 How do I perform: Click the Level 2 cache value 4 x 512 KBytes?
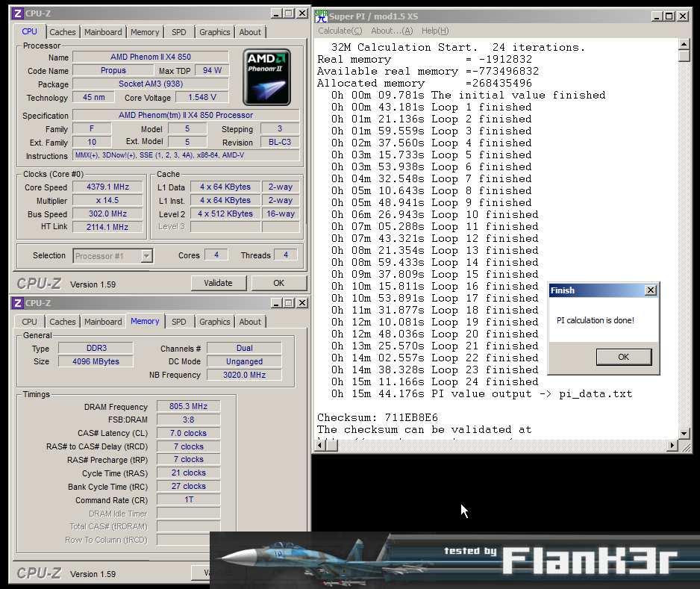click(x=225, y=214)
